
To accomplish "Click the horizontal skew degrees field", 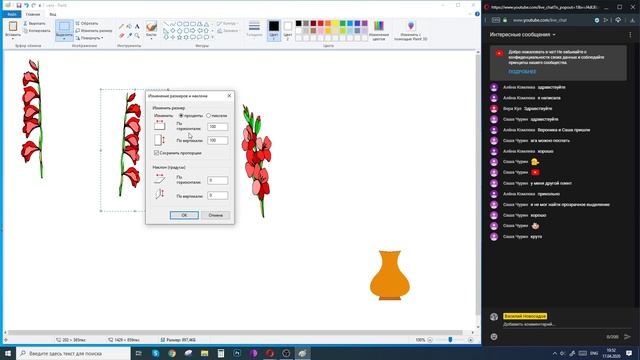I will click(x=218, y=180).
